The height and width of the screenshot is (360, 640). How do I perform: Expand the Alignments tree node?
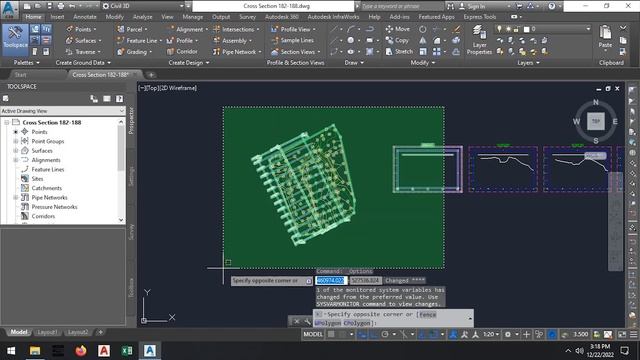coord(16,160)
